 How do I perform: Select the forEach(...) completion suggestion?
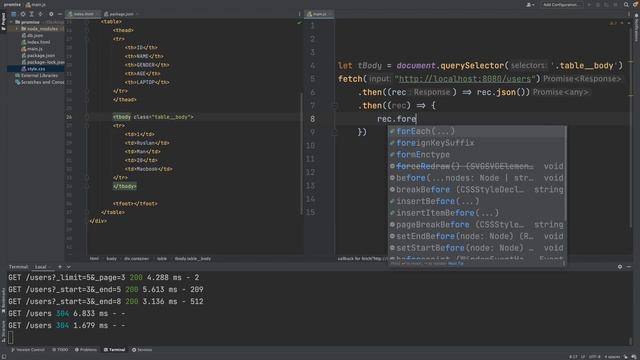(476, 131)
